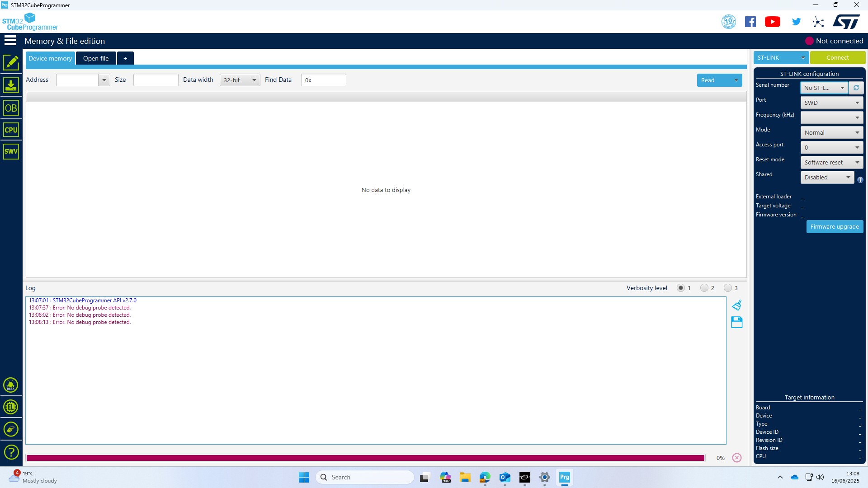Image resolution: width=868 pixels, height=488 pixels.
Task: Open the Reset mode dropdown
Action: [x=832, y=162]
